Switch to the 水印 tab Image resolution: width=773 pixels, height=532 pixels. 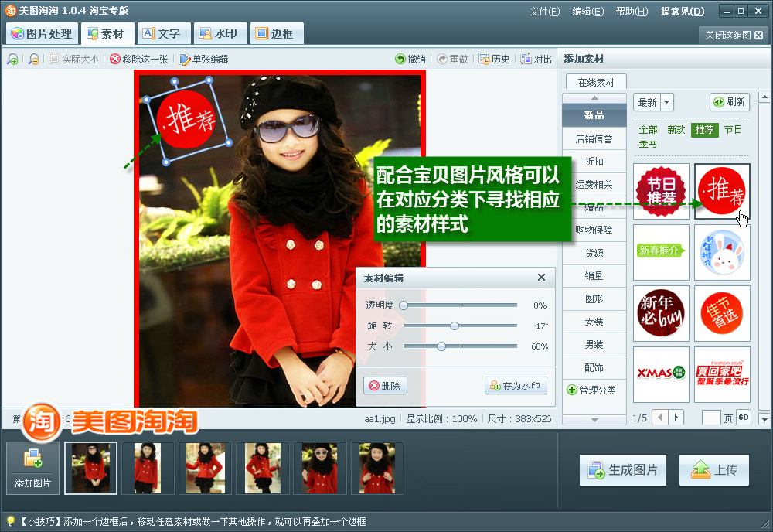[220, 33]
